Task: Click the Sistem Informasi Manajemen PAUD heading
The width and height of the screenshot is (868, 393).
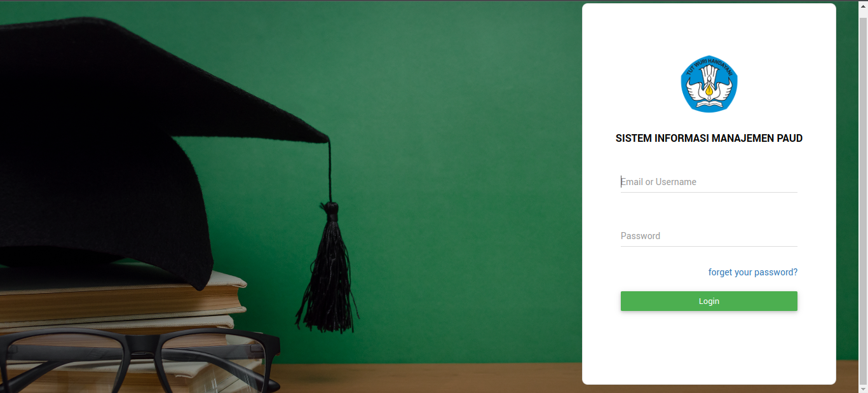Action: coord(709,138)
